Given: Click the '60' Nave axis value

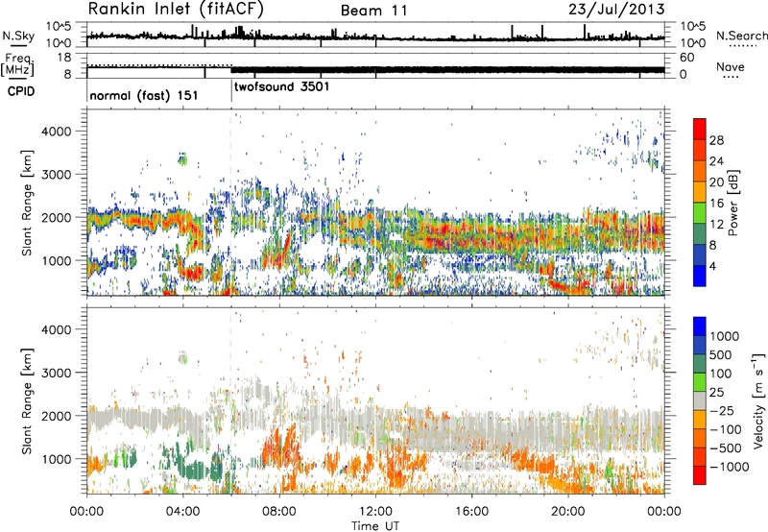Looking at the screenshot, I should (687, 58).
